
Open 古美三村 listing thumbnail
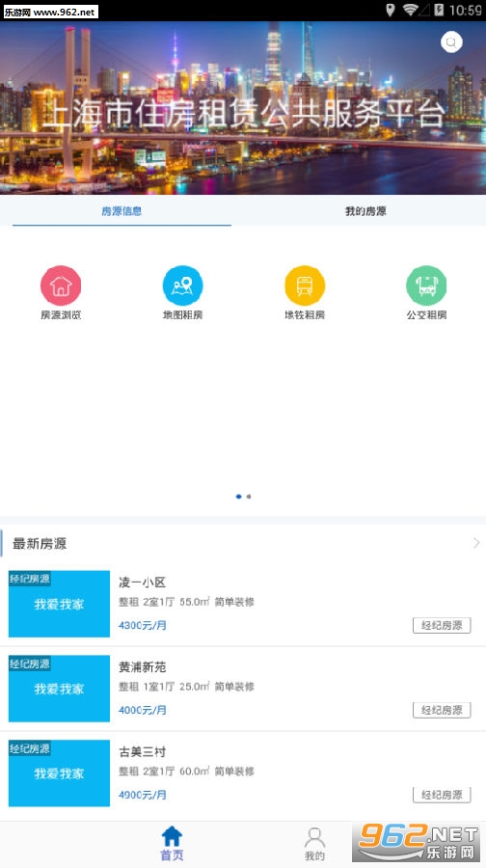coord(59,773)
